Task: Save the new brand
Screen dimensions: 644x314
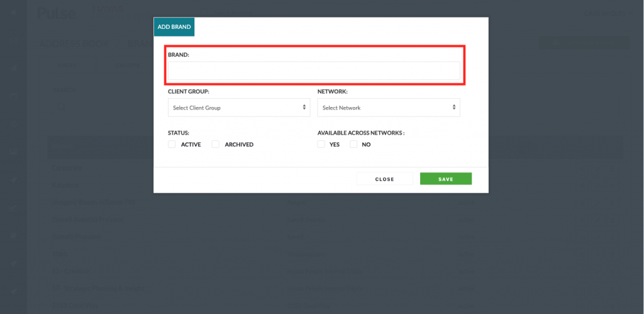Action: (446, 179)
